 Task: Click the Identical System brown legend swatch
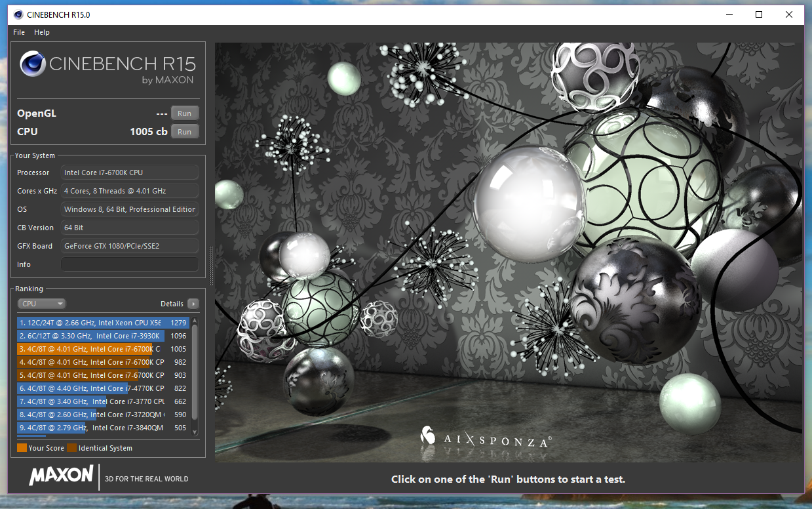(x=72, y=448)
